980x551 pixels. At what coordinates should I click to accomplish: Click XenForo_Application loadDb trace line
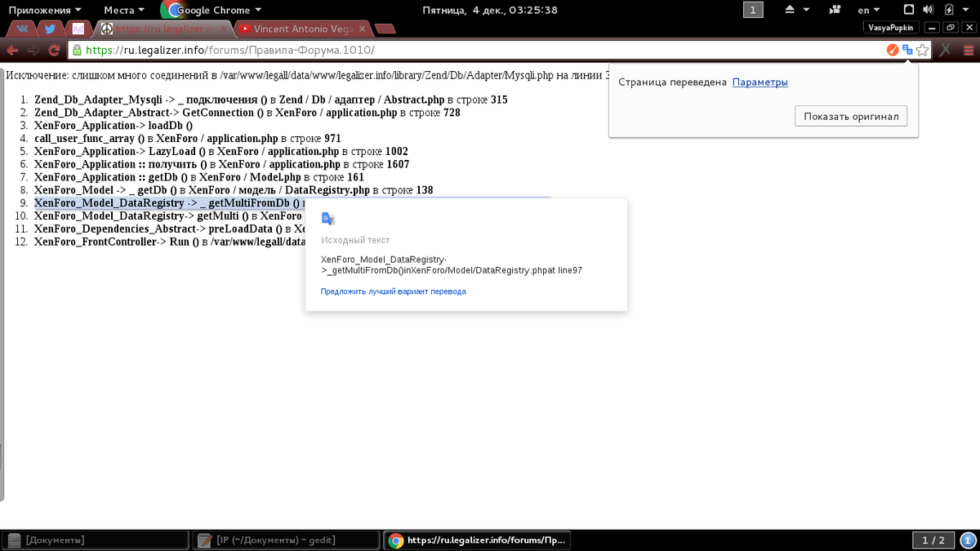114,126
